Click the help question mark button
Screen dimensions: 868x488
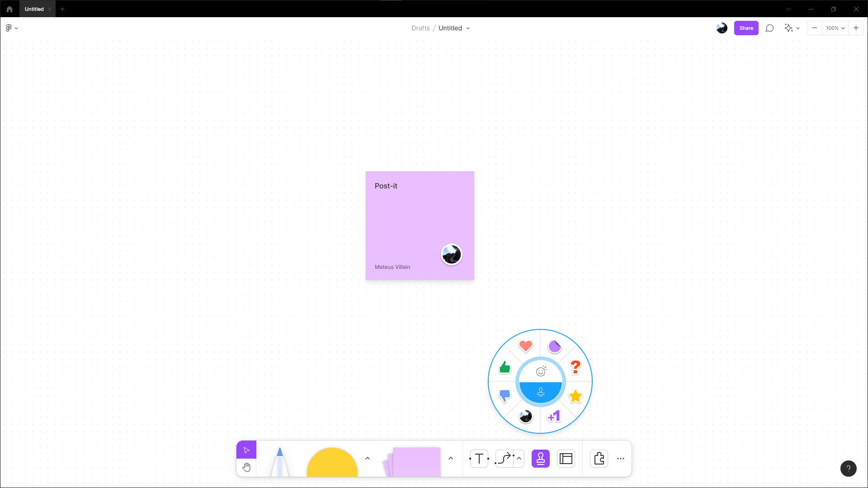[849, 468]
